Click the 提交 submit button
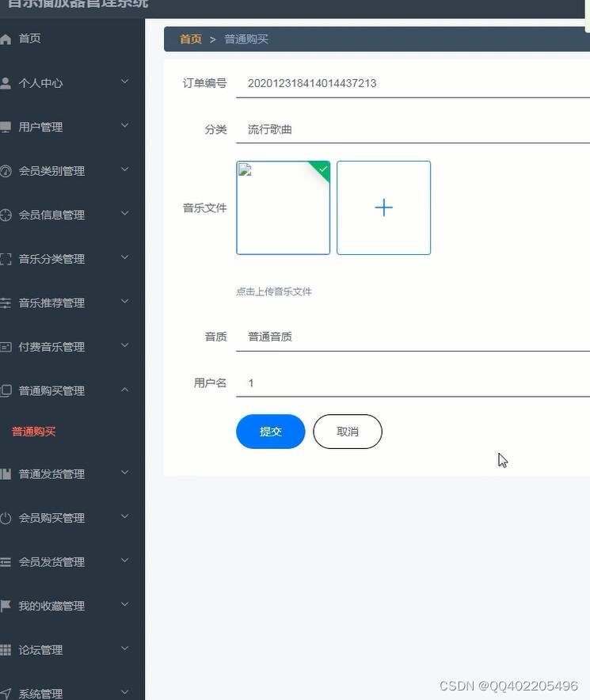 (271, 432)
